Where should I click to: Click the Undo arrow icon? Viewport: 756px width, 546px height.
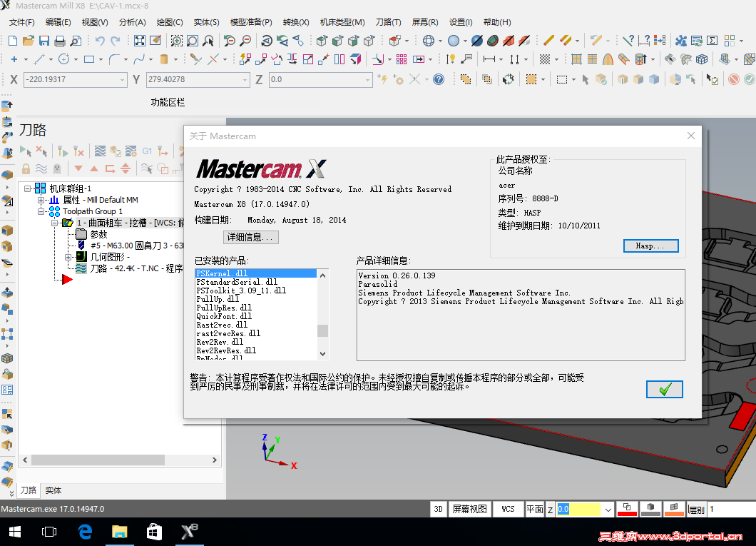[x=100, y=41]
